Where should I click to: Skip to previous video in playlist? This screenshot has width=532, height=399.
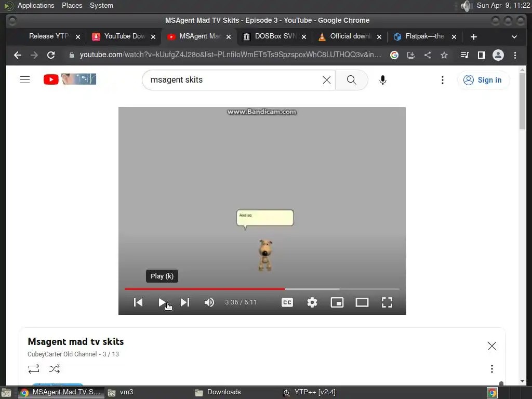138,302
